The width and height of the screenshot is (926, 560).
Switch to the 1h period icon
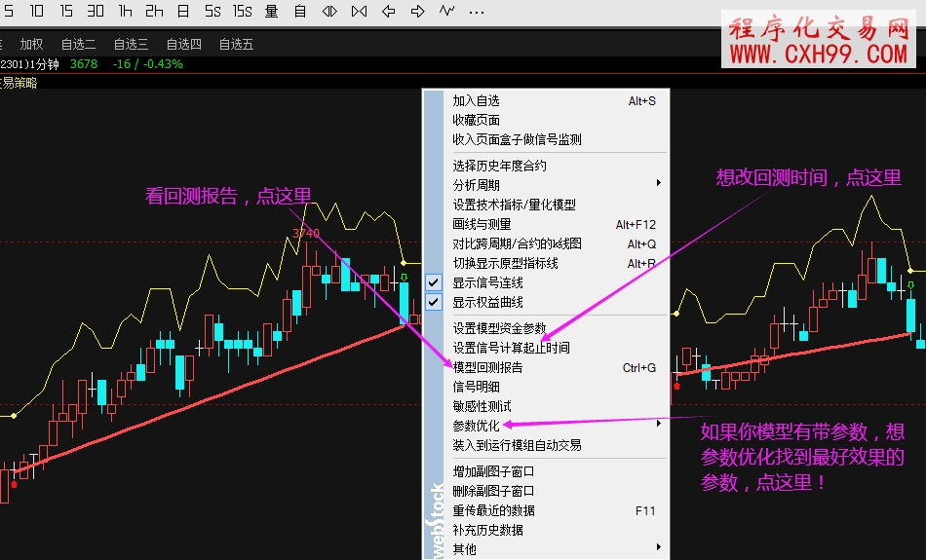(125, 11)
